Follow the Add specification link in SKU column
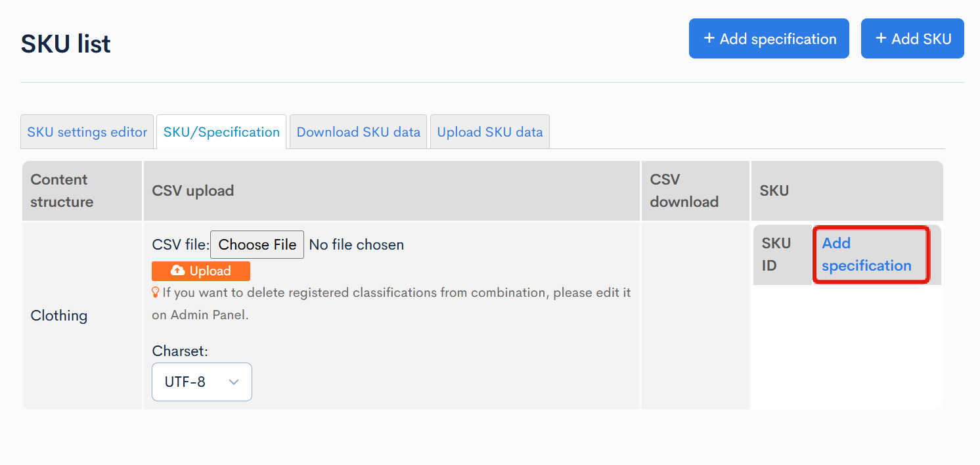Image resolution: width=980 pixels, height=465 pixels. click(x=866, y=254)
